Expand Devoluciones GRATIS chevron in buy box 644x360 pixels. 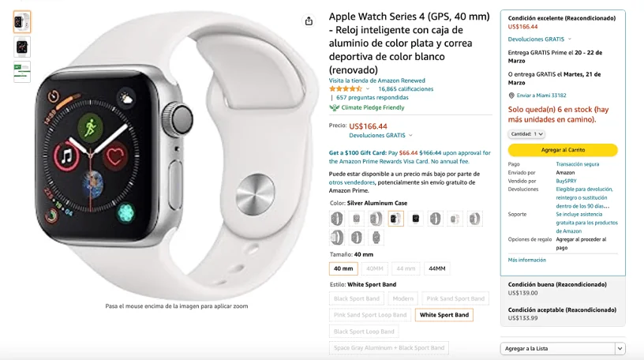569,39
